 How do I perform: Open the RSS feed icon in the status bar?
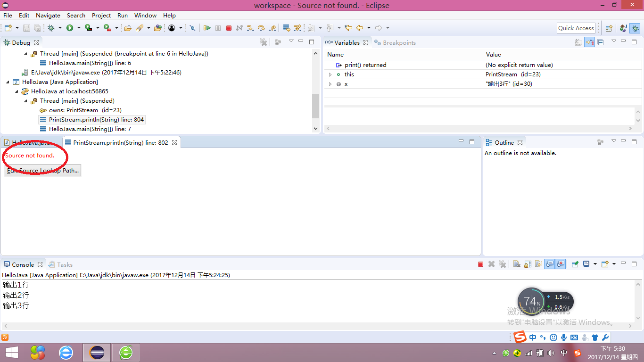(x=5, y=337)
